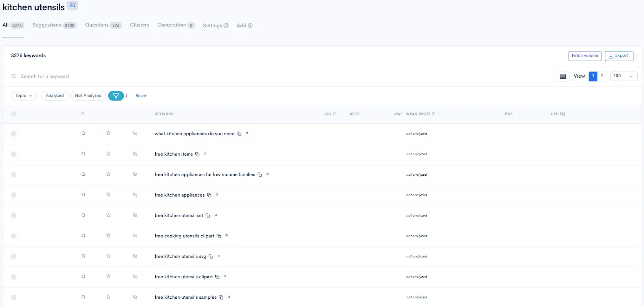Open external link for 'free kitchen utensil set'
The image size is (644, 306).
tap(215, 215)
